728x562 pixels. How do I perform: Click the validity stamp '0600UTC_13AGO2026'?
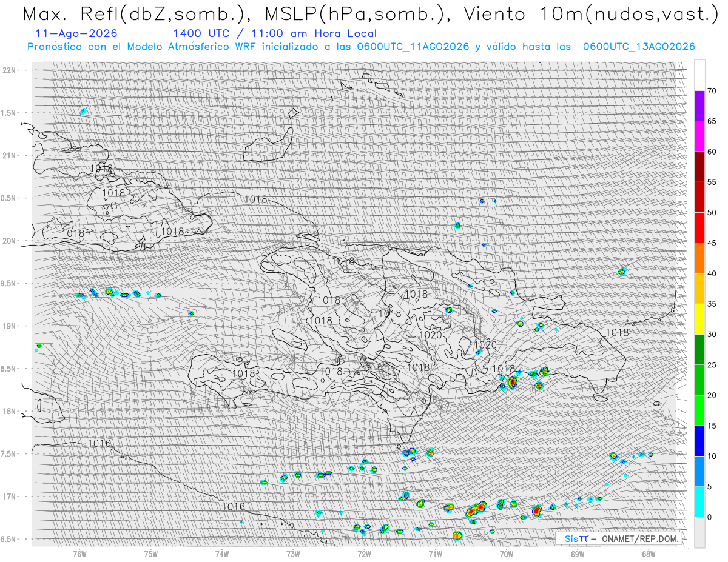(x=639, y=47)
